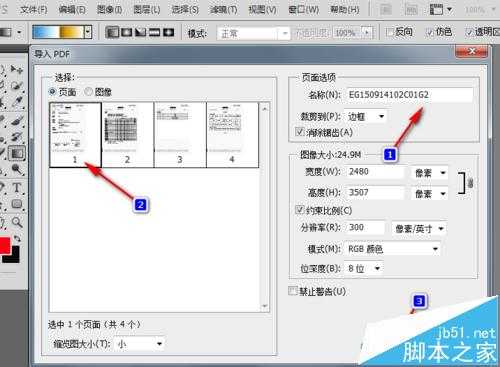Close the 导入 PDF dialog
Viewport: 500px width, 367px height.
click(472, 51)
